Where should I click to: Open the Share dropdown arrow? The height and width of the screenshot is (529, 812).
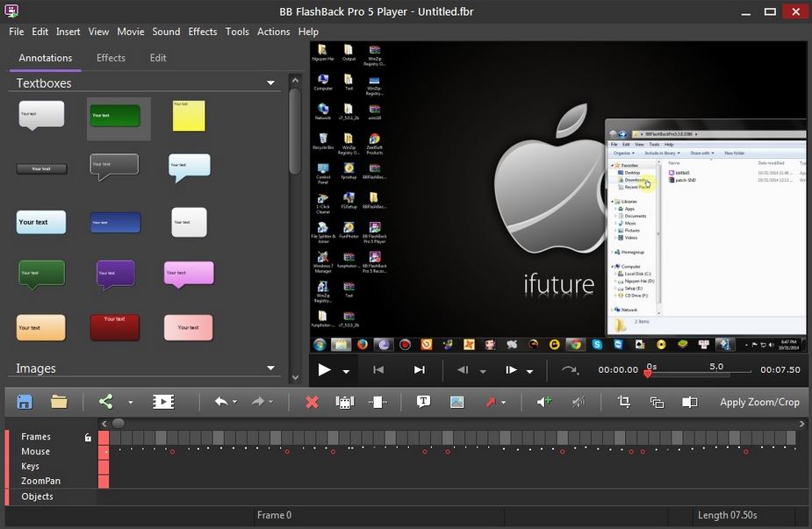[131, 402]
